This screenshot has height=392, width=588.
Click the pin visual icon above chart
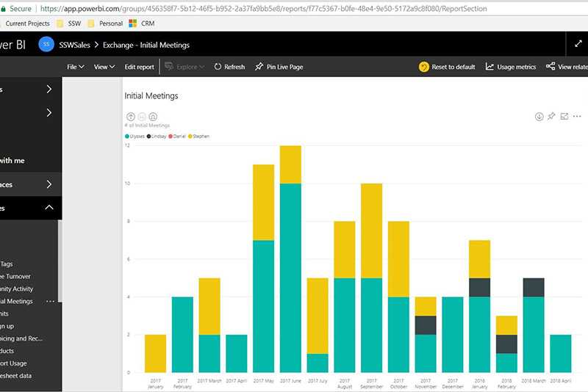tap(551, 117)
